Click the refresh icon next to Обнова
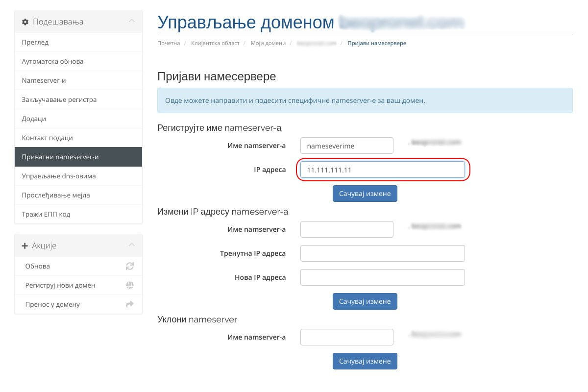This screenshot has width=588, height=392. (130, 266)
